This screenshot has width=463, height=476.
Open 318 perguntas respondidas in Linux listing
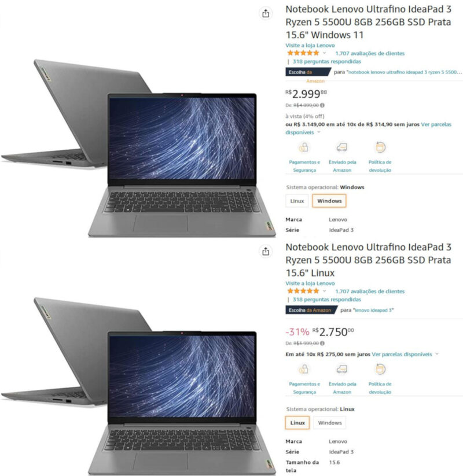coord(326,300)
